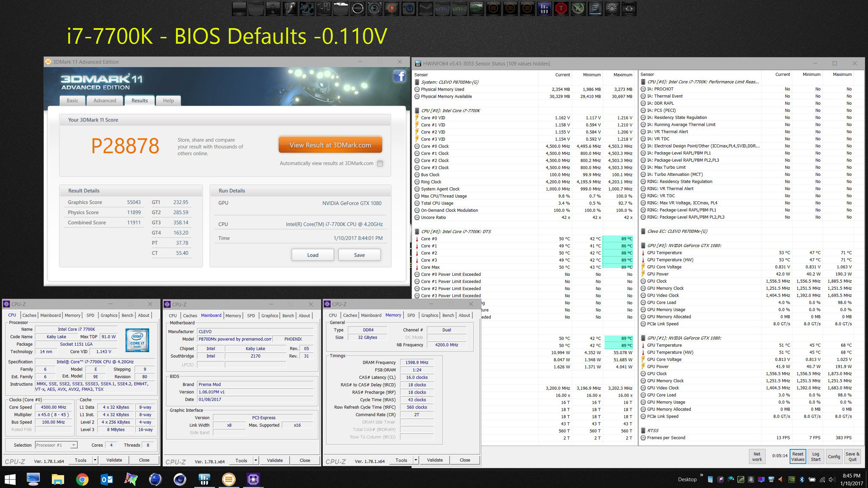Expand Tools arrow in Mainboard CPU-Z window
Image resolution: width=868 pixels, height=488 pixels.
(256, 460)
